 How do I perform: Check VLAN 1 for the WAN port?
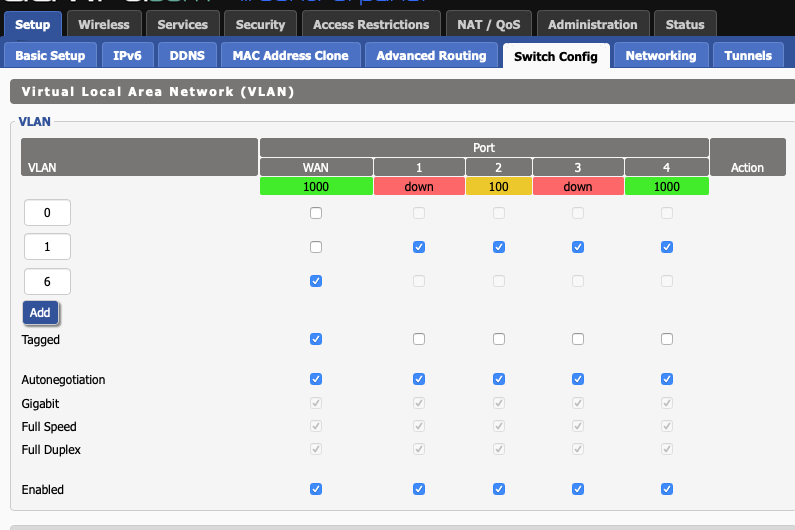click(316, 247)
